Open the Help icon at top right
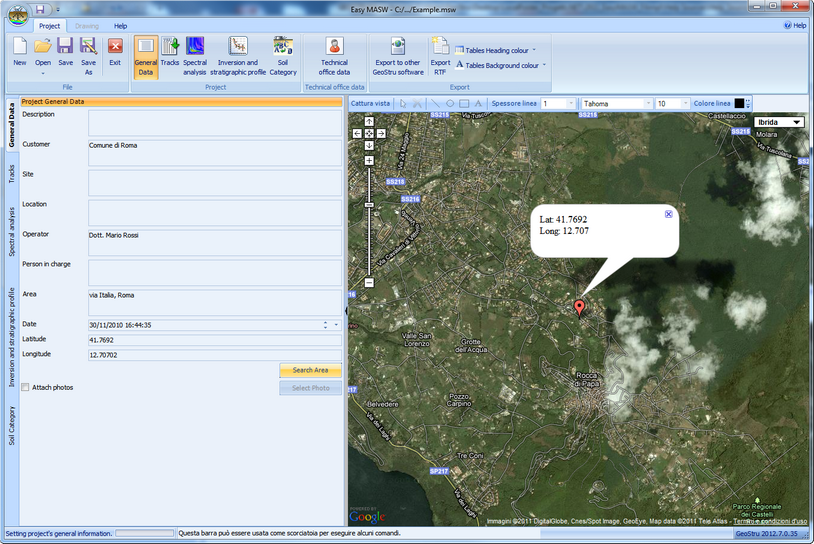Screen dimensions: 814x544 click(x=795, y=25)
